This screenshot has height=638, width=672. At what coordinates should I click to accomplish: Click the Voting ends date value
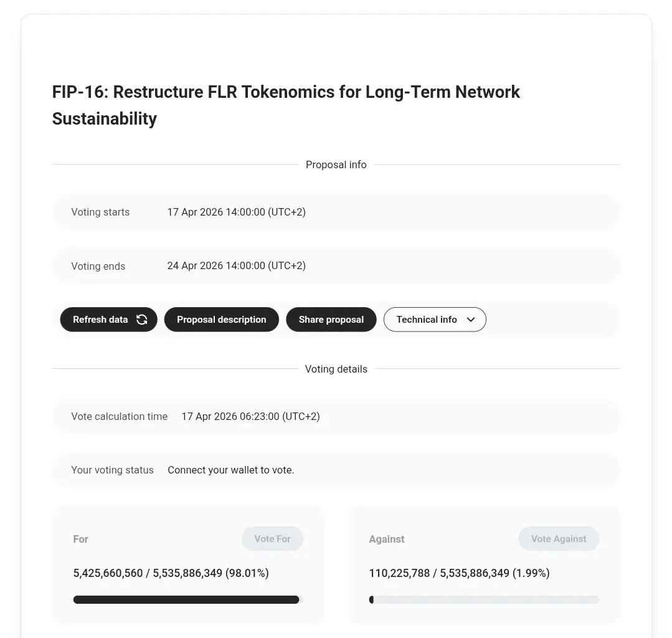coord(236,265)
